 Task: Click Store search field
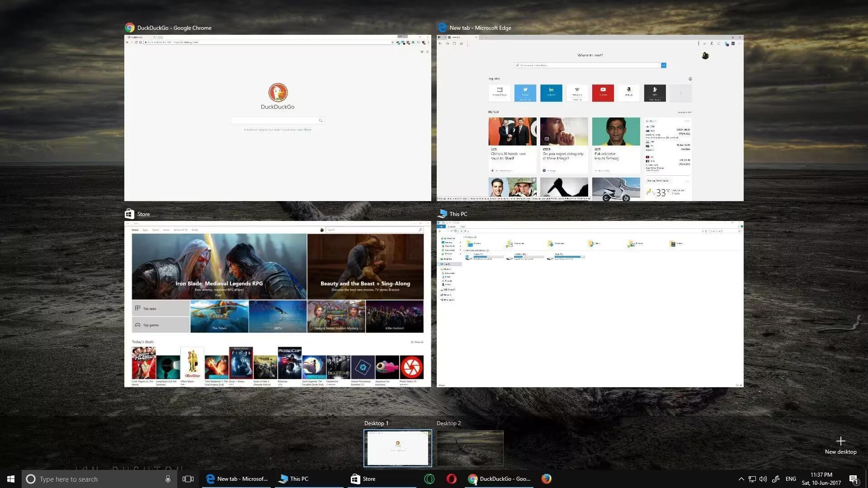(x=374, y=230)
